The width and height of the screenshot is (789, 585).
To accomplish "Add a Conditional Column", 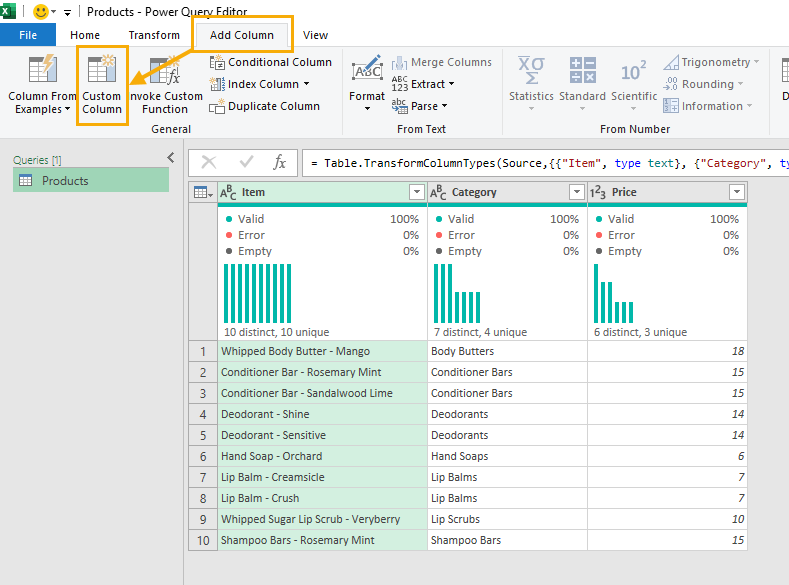I will coord(271,62).
